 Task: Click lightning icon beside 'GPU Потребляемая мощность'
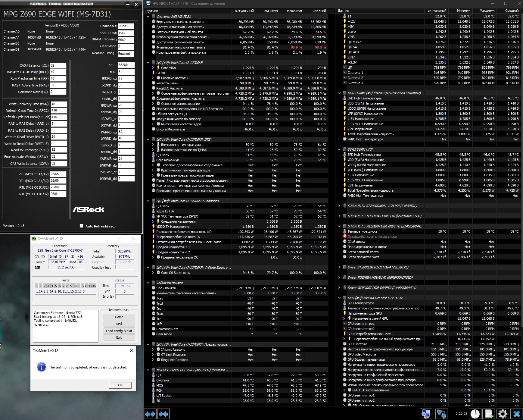click(x=345, y=334)
